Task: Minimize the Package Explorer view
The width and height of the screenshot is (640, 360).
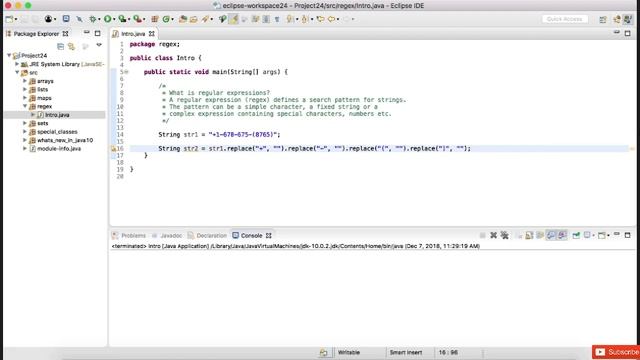Action: click(x=87, y=33)
